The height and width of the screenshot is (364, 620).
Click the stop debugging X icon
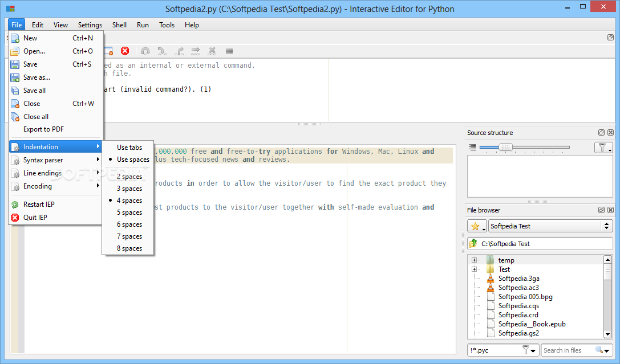coord(212,51)
